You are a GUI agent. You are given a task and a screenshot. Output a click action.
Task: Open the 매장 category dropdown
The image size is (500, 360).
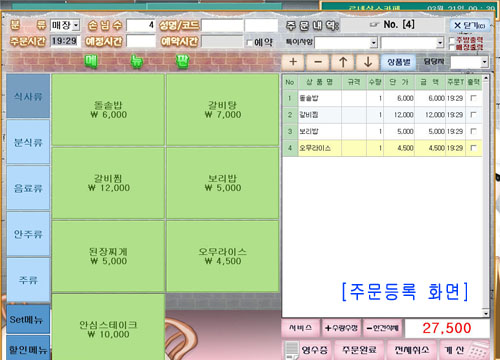tap(76, 25)
